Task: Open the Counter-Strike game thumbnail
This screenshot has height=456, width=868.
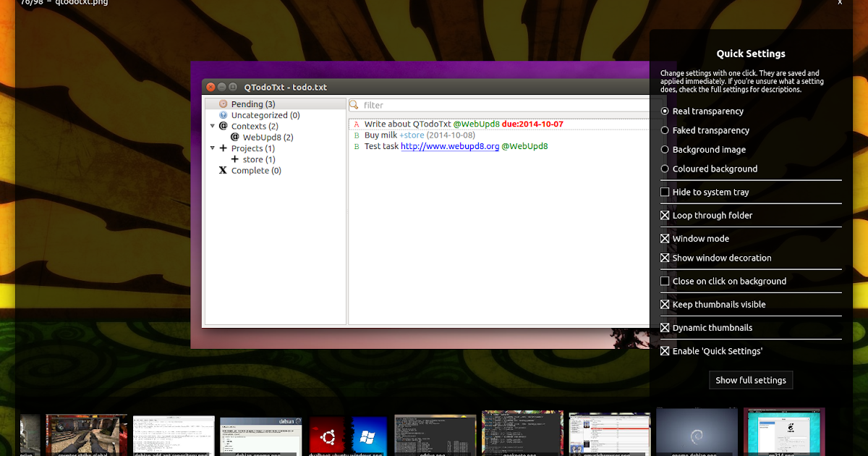Action: (x=86, y=435)
